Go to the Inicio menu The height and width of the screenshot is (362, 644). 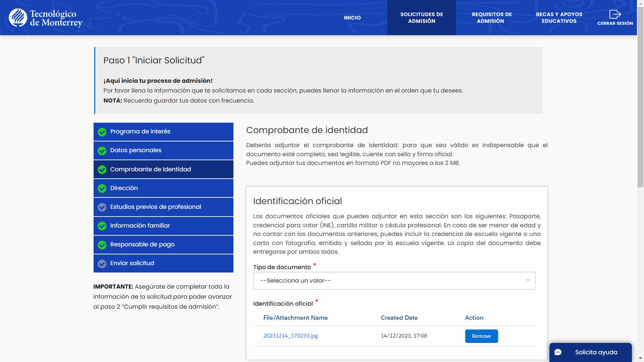(352, 18)
